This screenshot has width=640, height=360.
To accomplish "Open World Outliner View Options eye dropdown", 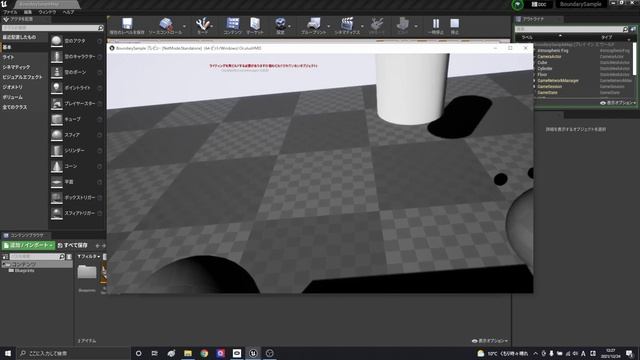I will pyautogui.click(x=618, y=103).
